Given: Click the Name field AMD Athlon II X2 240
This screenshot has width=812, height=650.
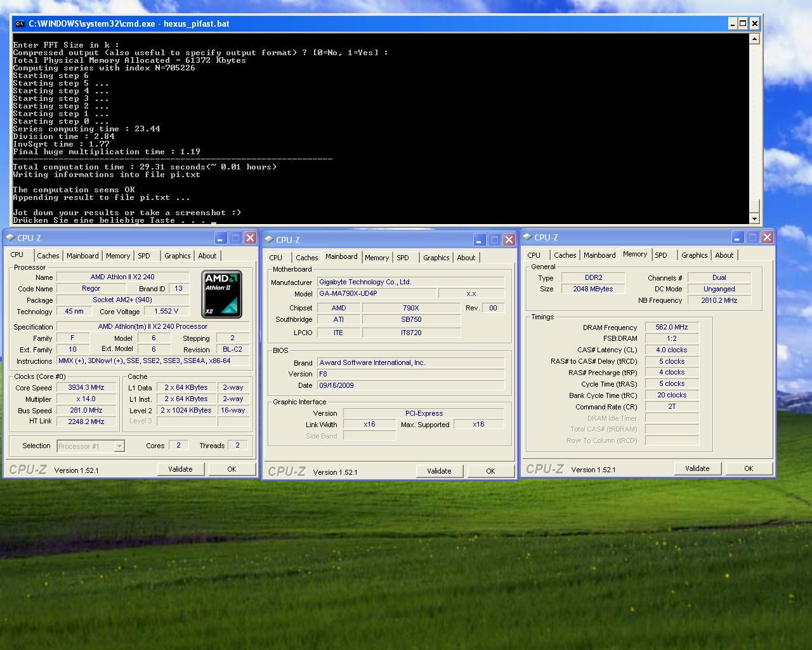Looking at the screenshot, I should tap(122, 277).
